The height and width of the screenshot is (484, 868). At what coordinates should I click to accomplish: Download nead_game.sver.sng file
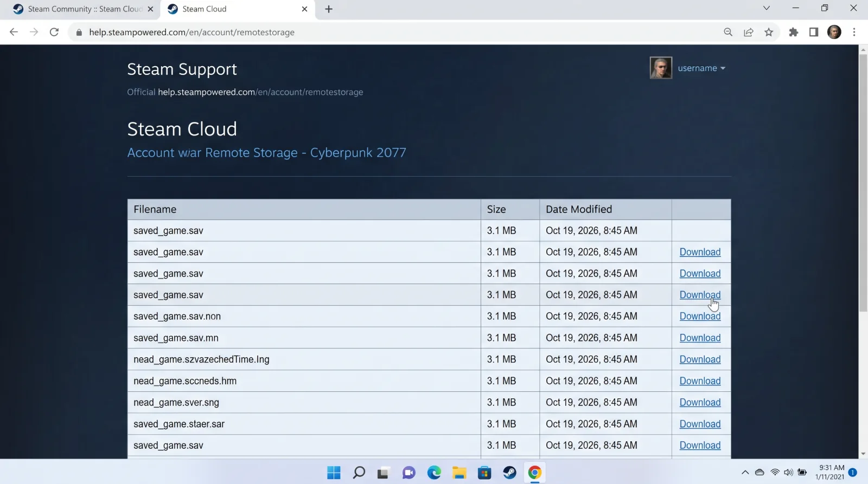coord(700,402)
